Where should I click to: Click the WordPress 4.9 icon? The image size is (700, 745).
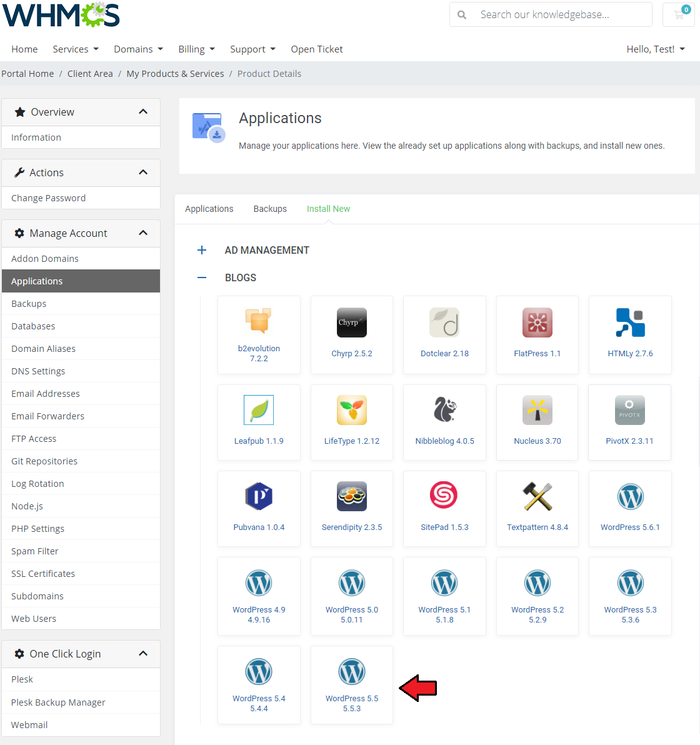pos(259,583)
